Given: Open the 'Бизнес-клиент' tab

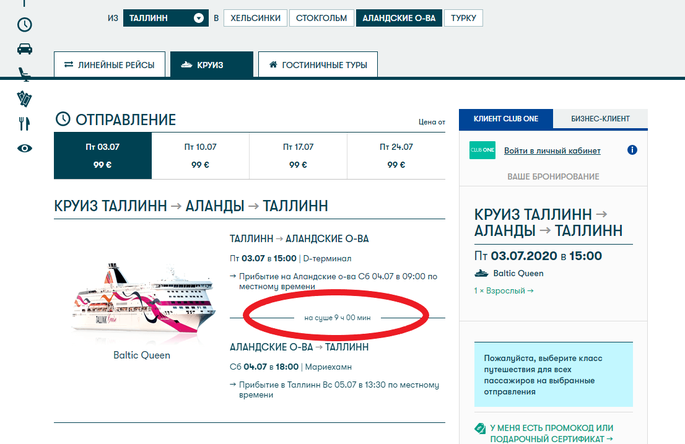Looking at the screenshot, I should pos(600,119).
